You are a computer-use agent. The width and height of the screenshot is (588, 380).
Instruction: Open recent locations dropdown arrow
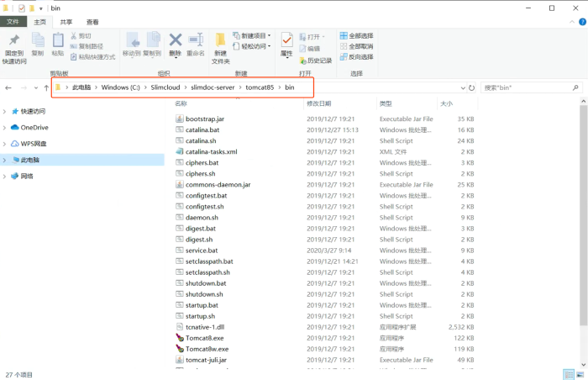(x=36, y=88)
